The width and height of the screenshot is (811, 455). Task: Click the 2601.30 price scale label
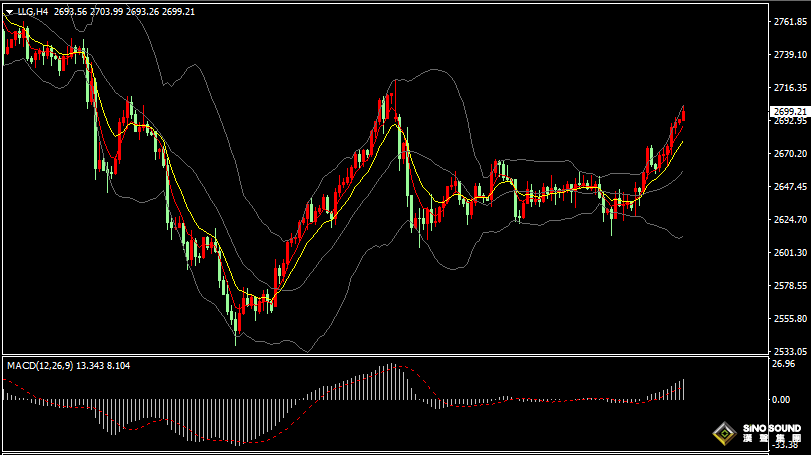click(x=790, y=253)
